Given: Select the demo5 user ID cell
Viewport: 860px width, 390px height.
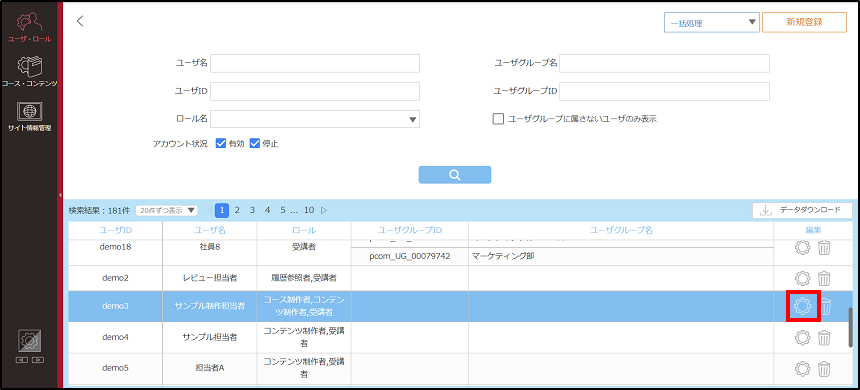Looking at the screenshot, I should 115,369.
